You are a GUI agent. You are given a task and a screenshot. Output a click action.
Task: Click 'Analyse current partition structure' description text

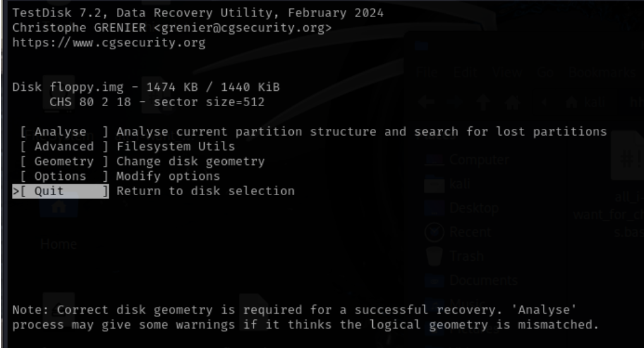pyautogui.click(x=361, y=132)
